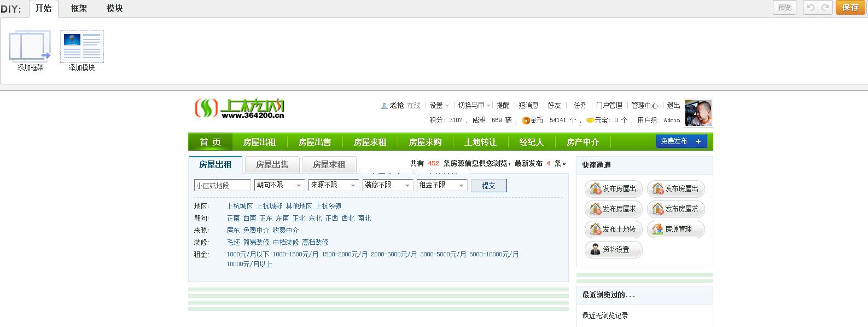Click the 元宝 ingot icon
Image resolution: width=868 pixels, height=327 pixels.
click(x=590, y=121)
